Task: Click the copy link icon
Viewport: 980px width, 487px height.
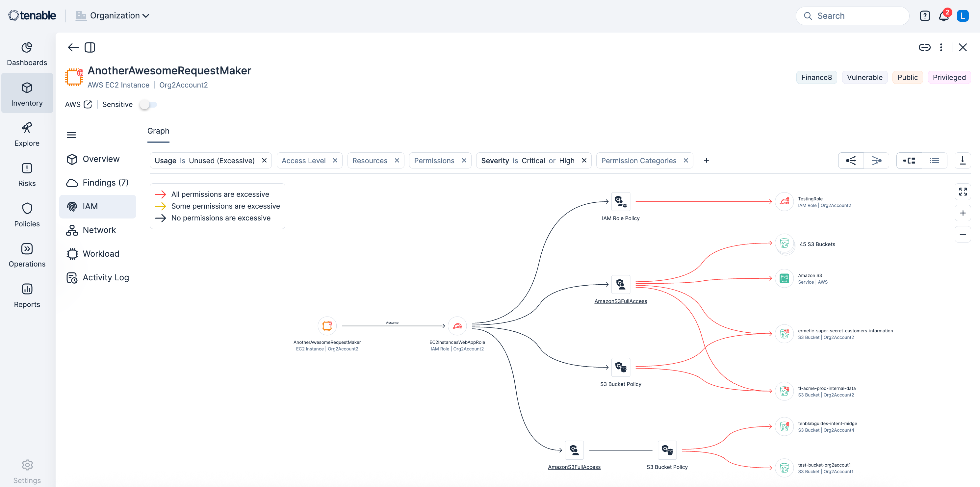Action: [924, 47]
